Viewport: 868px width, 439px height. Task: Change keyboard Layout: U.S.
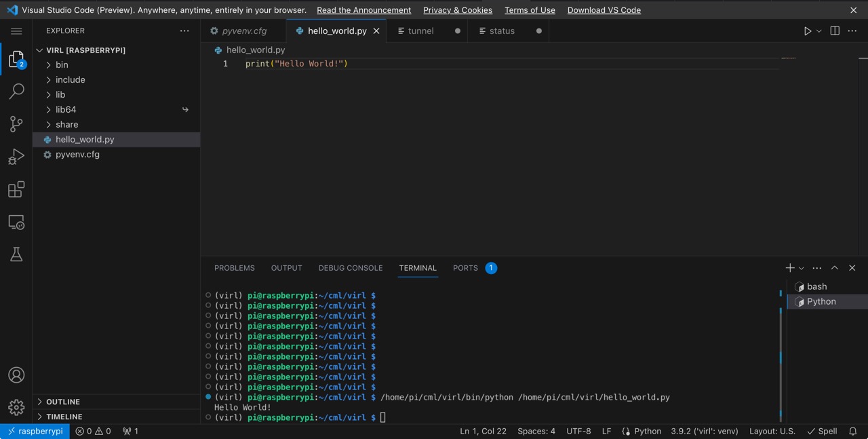(x=772, y=432)
